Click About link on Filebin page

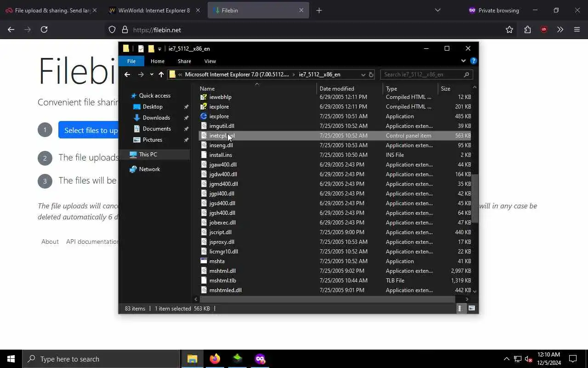tap(50, 241)
